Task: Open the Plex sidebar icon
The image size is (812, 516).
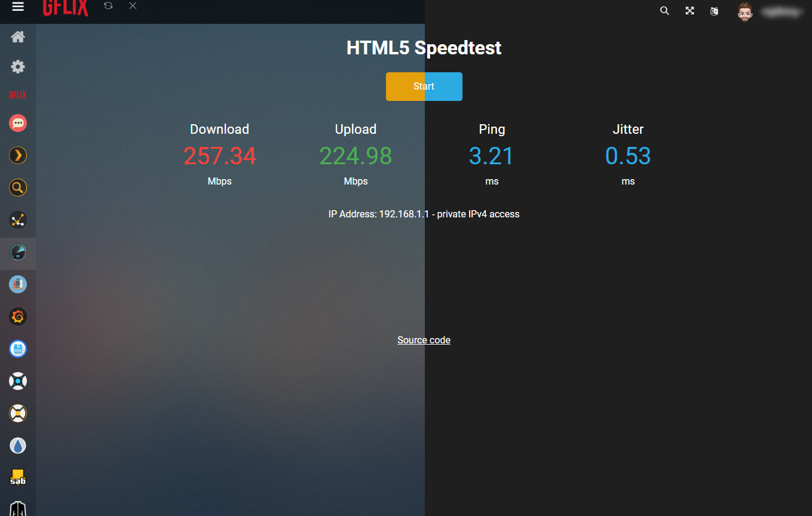Action: click(18, 156)
